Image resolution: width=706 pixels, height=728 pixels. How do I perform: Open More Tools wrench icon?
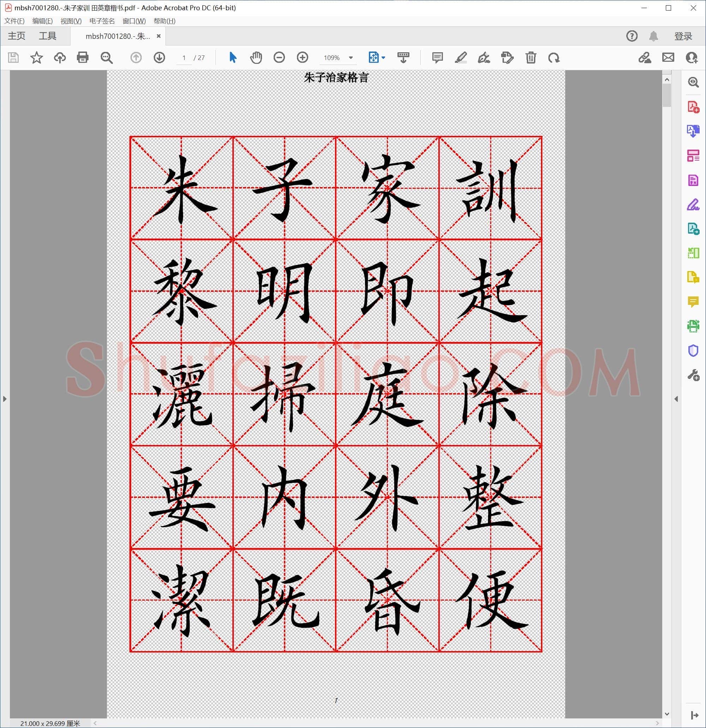(x=693, y=375)
